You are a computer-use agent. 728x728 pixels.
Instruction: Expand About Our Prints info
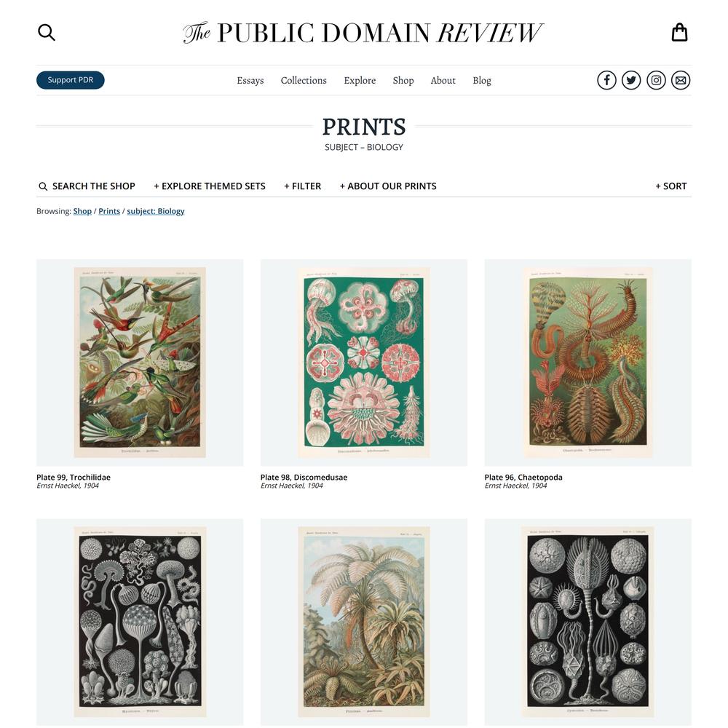coord(388,186)
